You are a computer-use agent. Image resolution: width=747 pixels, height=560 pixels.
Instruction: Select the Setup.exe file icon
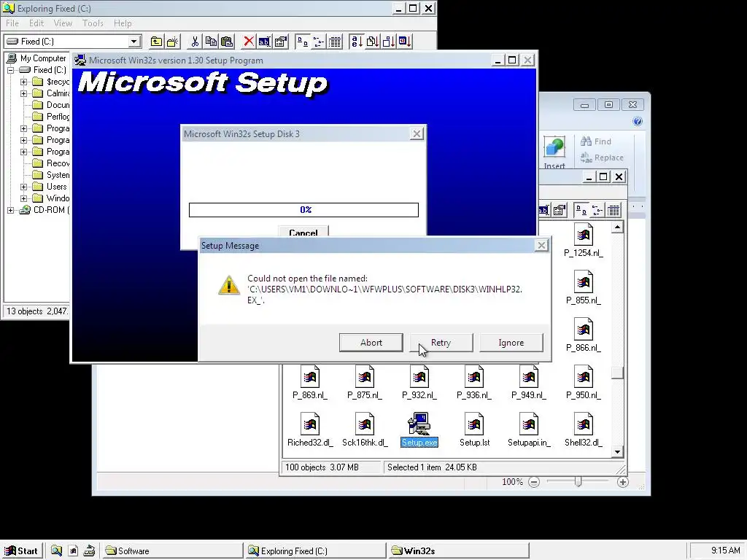pyautogui.click(x=419, y=424)
